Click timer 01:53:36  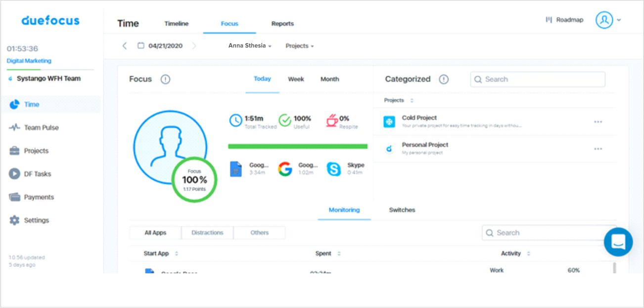click(22, 49)
